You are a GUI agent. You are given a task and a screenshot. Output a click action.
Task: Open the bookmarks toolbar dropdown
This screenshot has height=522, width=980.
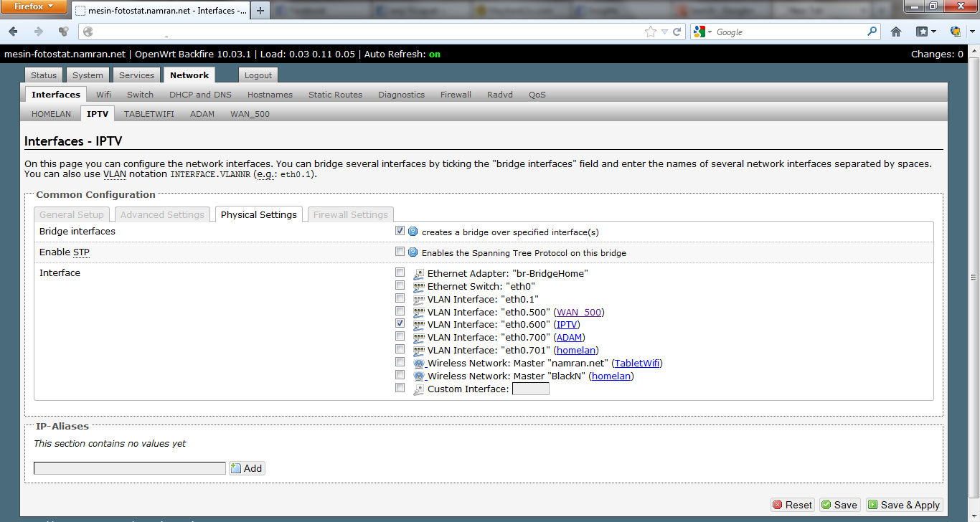point(926,32)
